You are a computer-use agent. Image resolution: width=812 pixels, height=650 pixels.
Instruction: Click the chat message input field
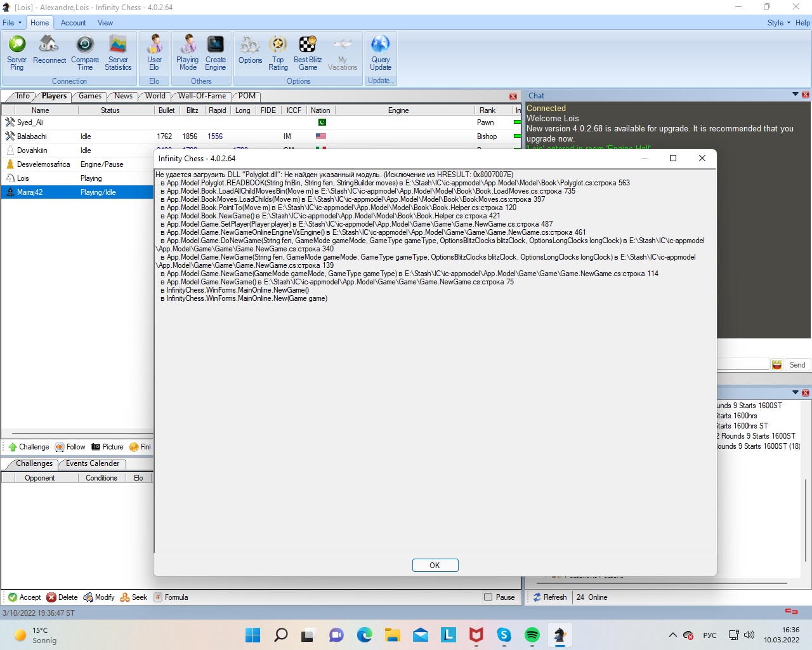742,364
